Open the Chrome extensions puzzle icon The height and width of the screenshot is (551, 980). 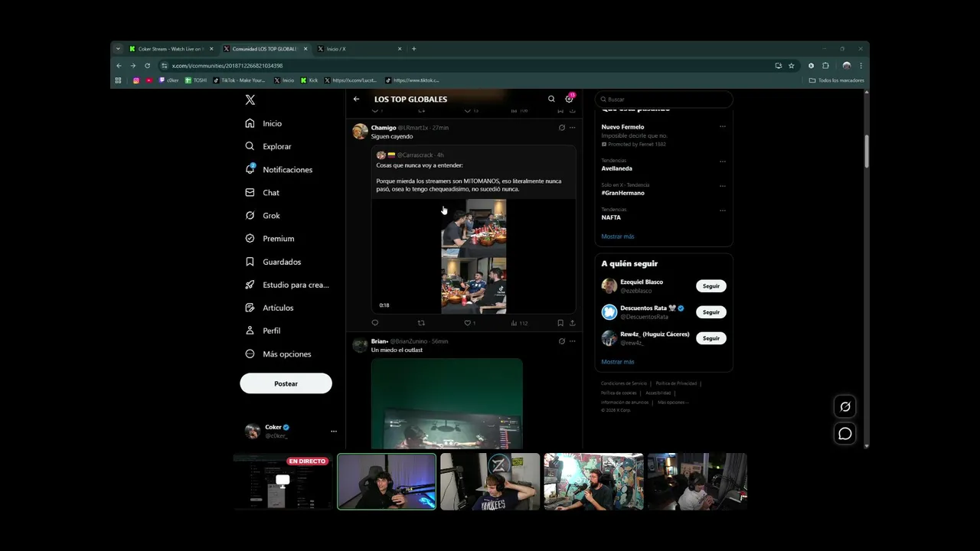coord(825,66)
